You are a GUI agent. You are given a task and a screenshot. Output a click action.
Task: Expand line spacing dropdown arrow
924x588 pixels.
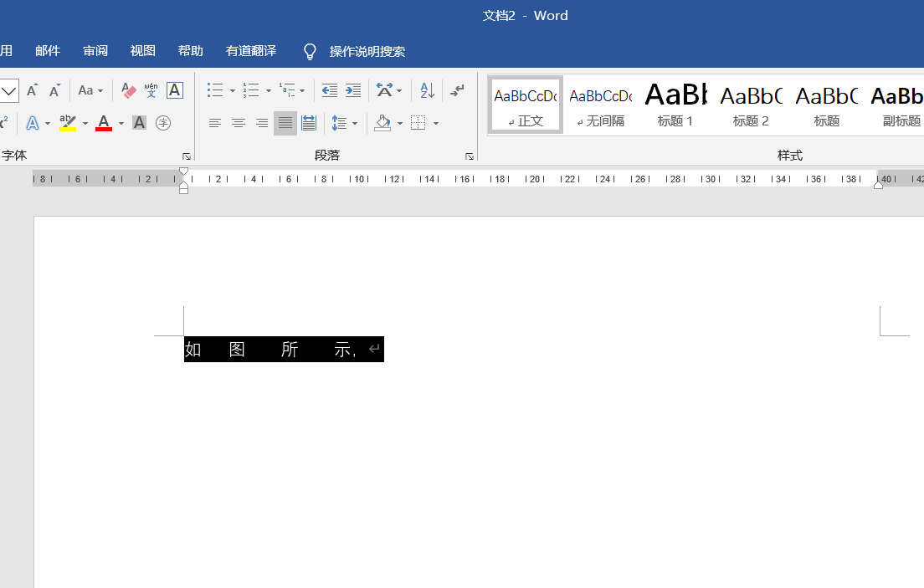click(x=355, y=124)
